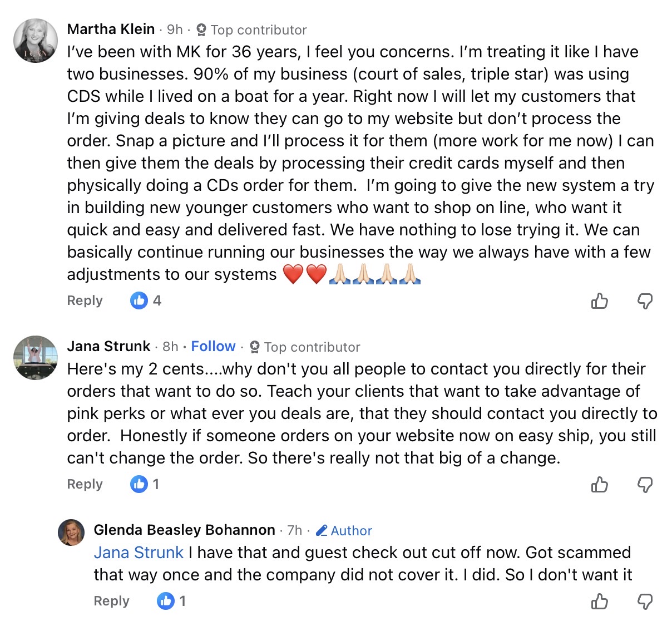The width and height of the screenshot is (672, 626).
Task: Dislike Glenda Beasley Bohannon's reply
Action: [645, 602]
